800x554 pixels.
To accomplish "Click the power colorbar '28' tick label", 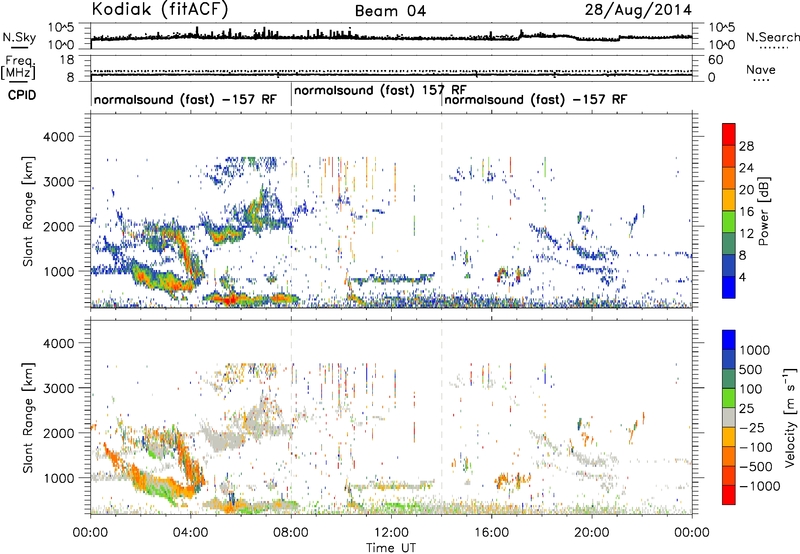I will pyautogui.click(x=746, y=146).
